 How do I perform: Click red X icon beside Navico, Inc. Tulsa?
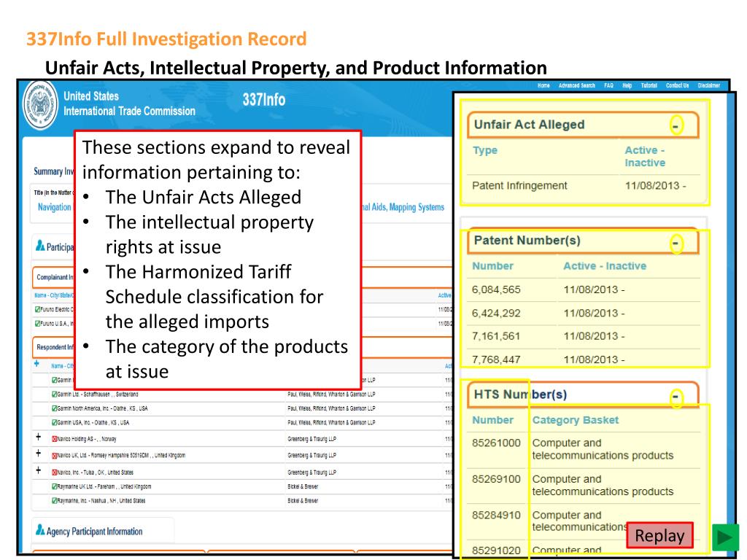[x=54, y=472]
